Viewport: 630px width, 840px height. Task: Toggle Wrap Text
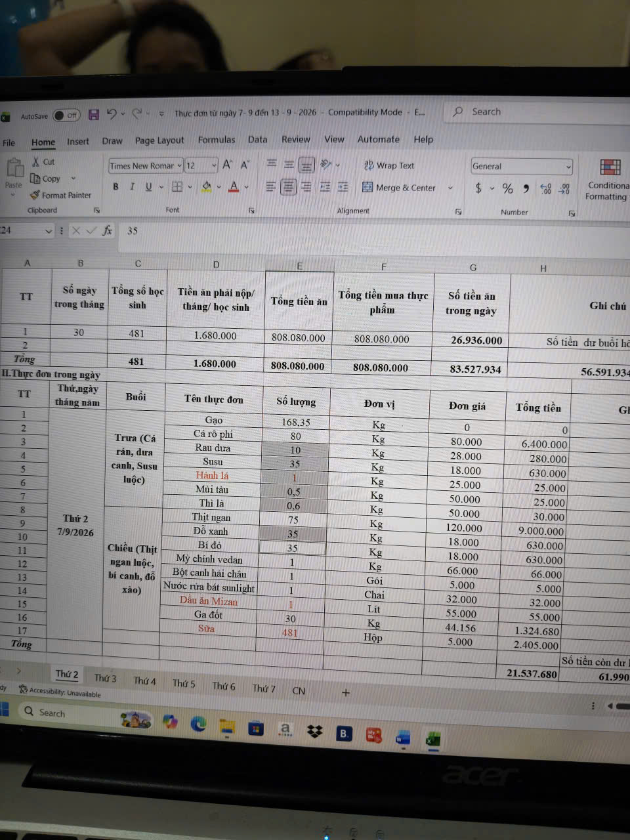click(389, 165)
